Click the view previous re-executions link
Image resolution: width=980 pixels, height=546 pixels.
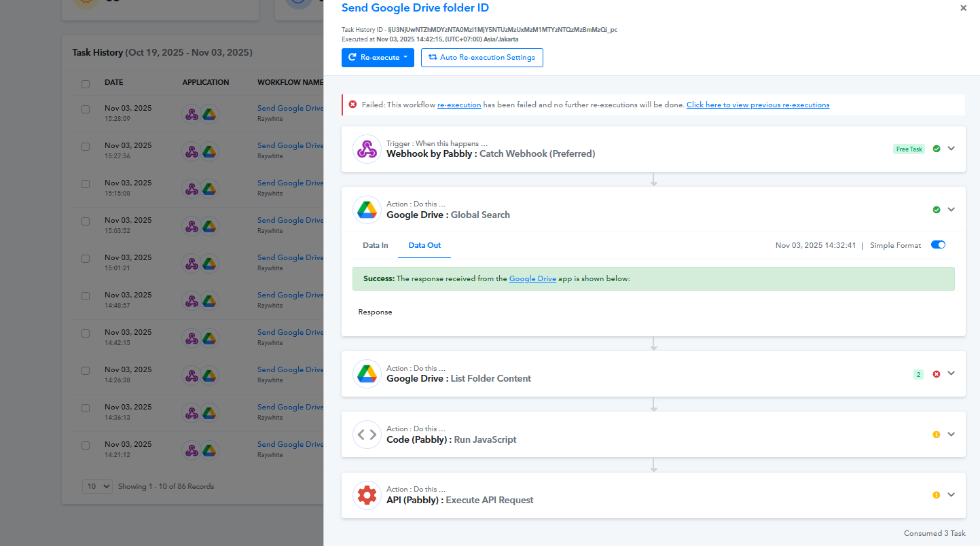click(757, 105)
